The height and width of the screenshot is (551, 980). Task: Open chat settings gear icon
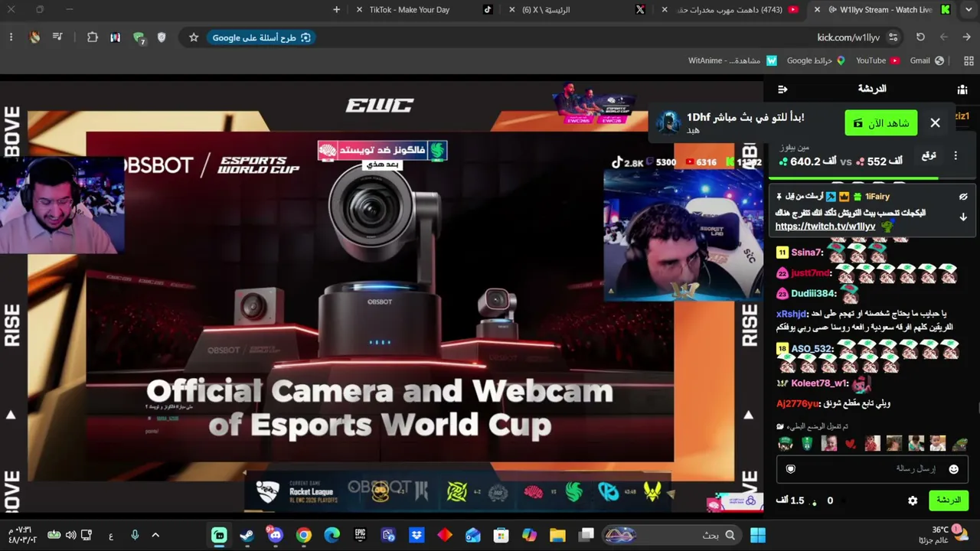[913, 500]
